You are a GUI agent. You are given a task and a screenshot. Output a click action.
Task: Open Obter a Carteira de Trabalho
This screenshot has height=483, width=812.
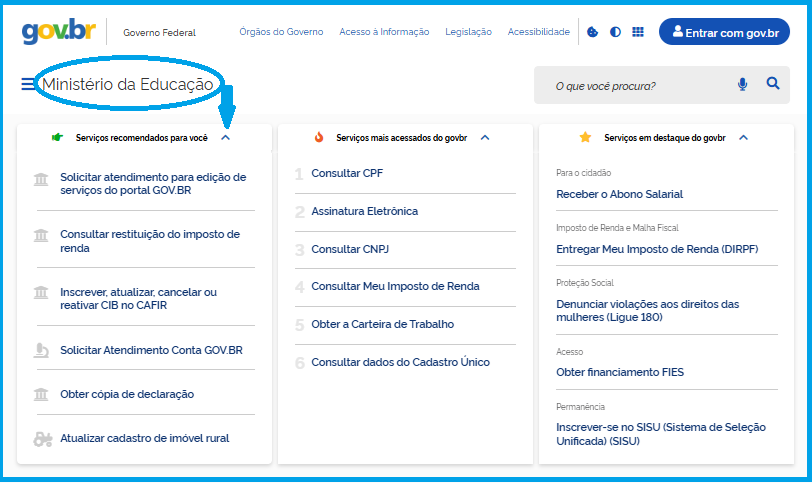point(383,325)
